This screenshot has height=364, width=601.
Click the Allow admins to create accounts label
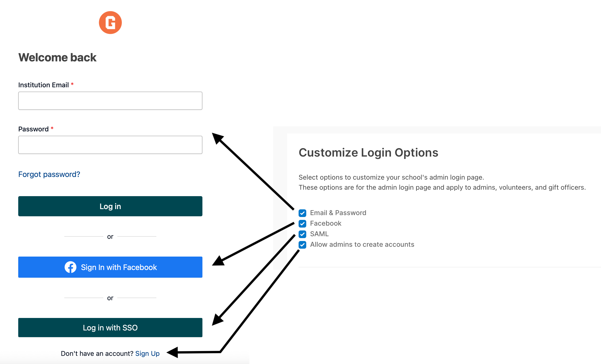tap(362, 245)
